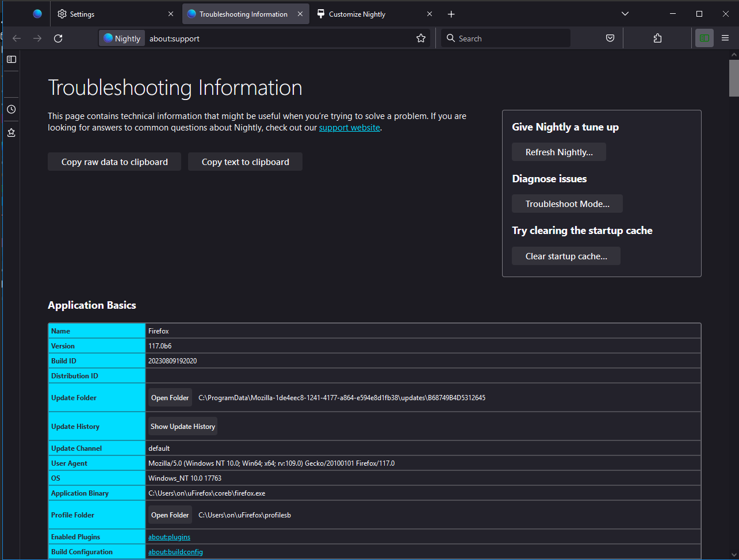Close the Troubleshooting Information tab
739x560 pixels.
300,14
